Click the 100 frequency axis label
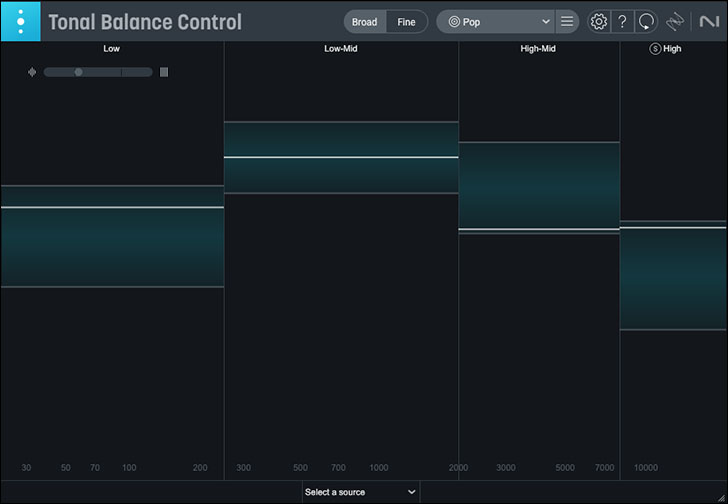The image size is (728, 504). (129, 468)
